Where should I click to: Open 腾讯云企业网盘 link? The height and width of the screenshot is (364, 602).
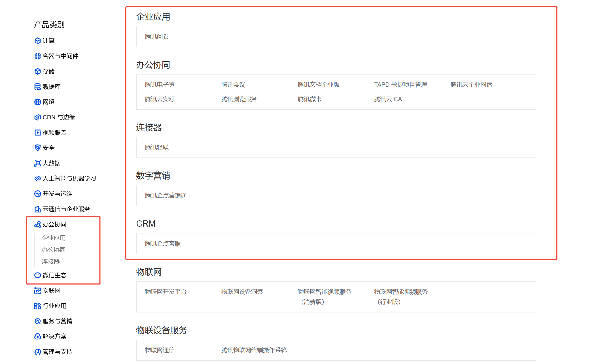[x=472, y=85]
